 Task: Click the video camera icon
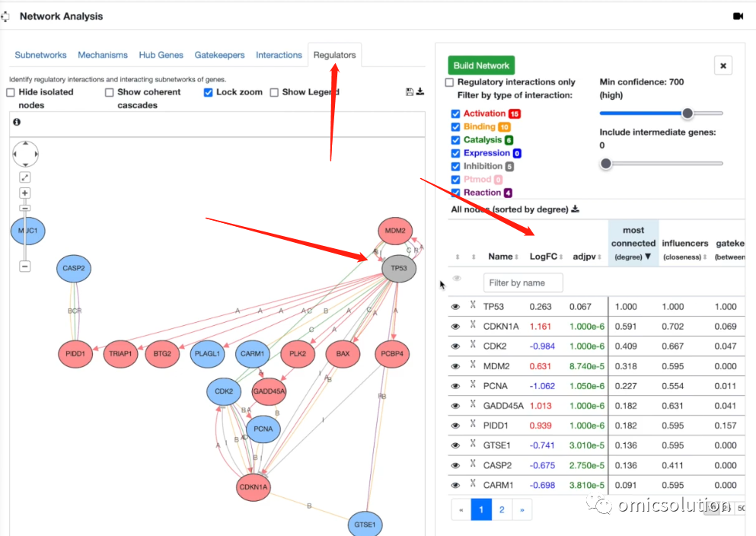pyautogui.click(x=738, y=17)
